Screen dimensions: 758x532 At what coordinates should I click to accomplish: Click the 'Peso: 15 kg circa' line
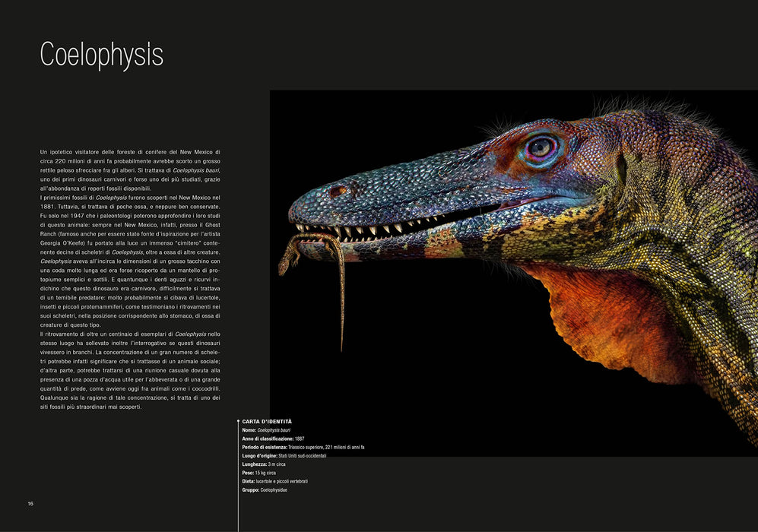tap(258, 473)
